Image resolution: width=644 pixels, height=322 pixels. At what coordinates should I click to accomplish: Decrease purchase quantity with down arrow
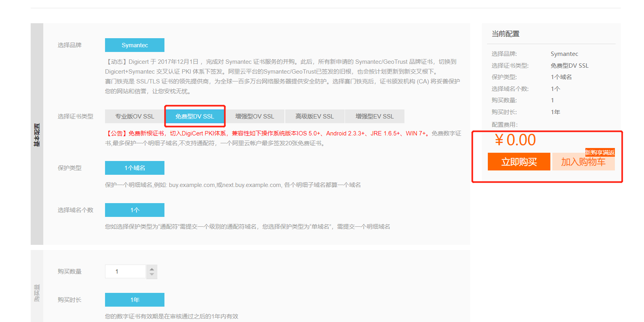(152, 274)
